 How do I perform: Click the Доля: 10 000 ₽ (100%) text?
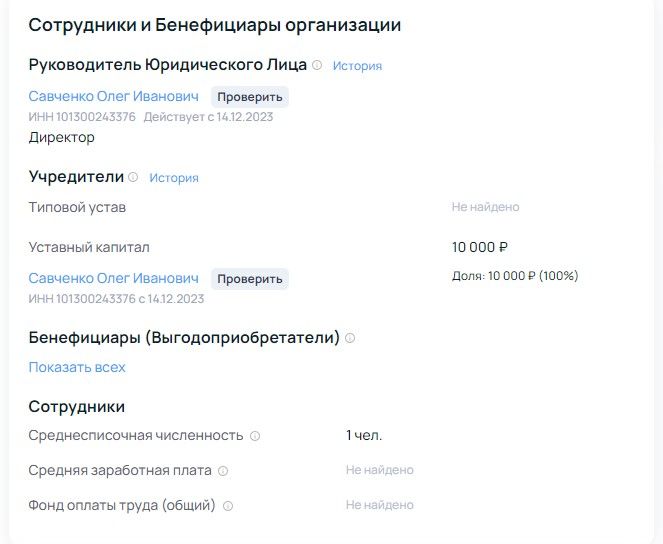pos(514,276)
